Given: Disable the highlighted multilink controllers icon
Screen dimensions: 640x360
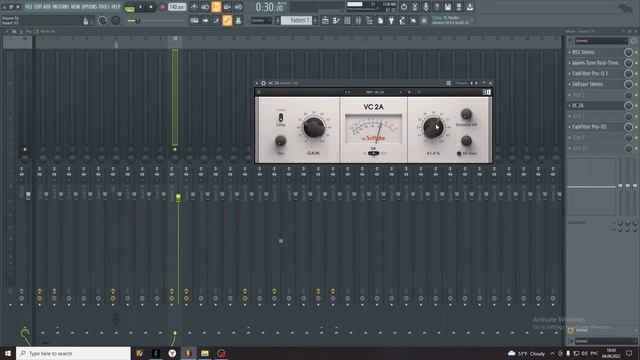Looking at the screenshot, I should [x=227, y=20].
